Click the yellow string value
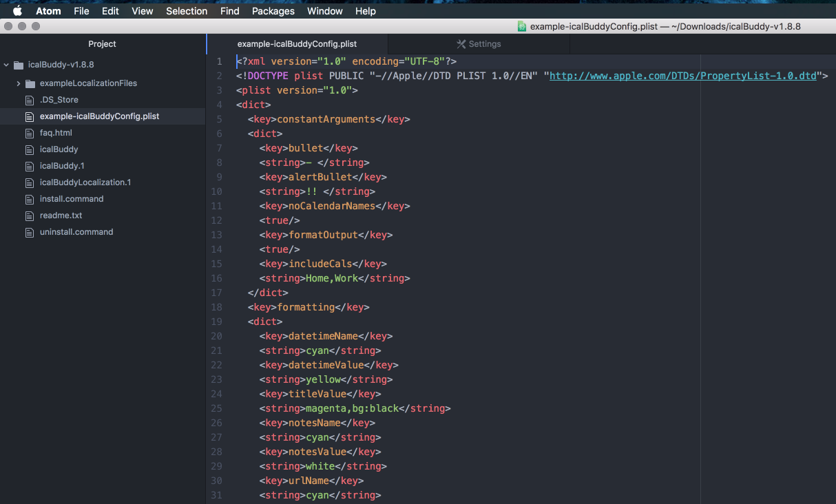Viewport: 836px width, 504px height. (323, 379)
